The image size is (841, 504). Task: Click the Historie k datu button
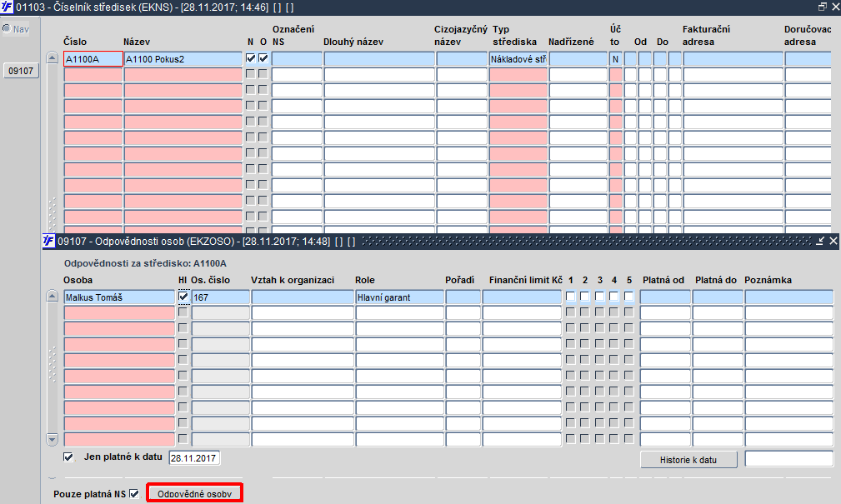click(688, 460)
